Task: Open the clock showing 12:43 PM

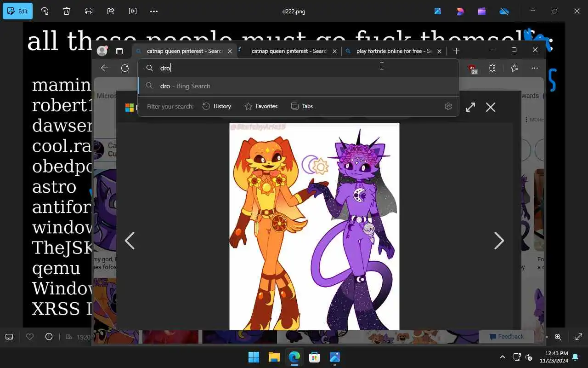Action: (x=555, y=357)
